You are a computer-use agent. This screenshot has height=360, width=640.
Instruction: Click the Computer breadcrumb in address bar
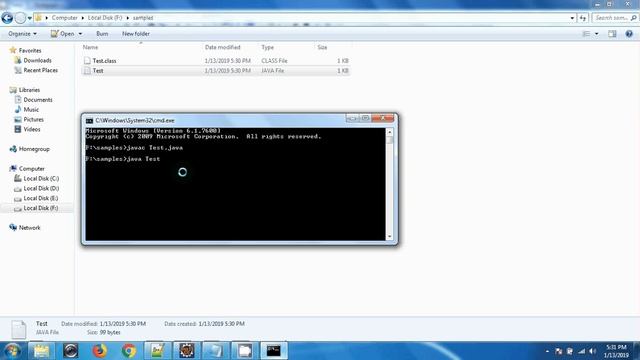tap(64, 18)
